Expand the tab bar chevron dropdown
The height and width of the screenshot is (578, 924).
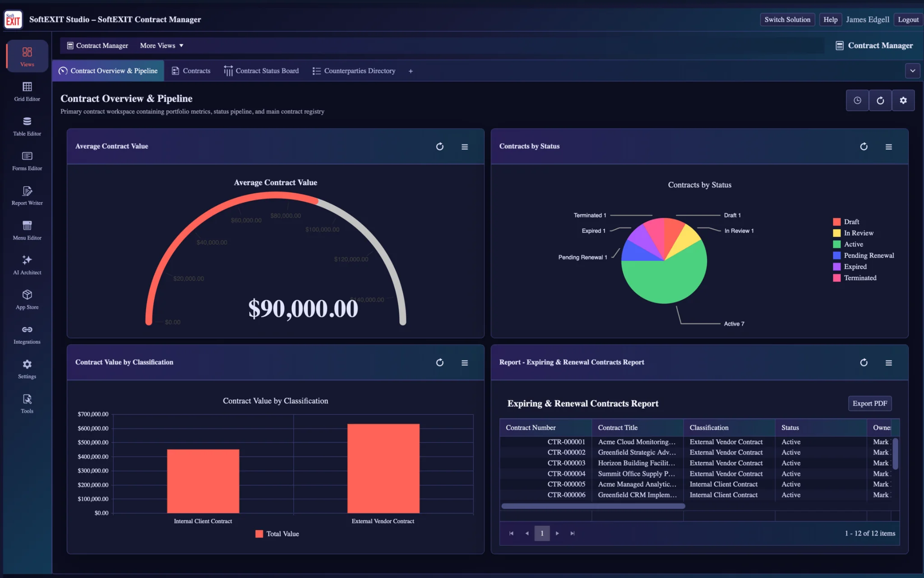[913, 71]
